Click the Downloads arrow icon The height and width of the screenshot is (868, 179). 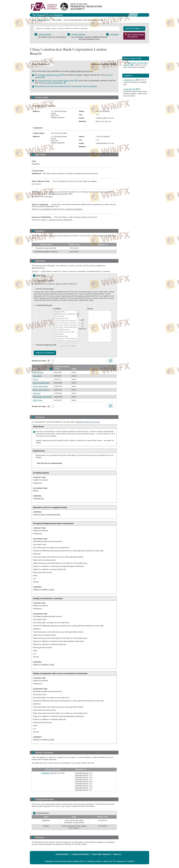click(107, 34)
